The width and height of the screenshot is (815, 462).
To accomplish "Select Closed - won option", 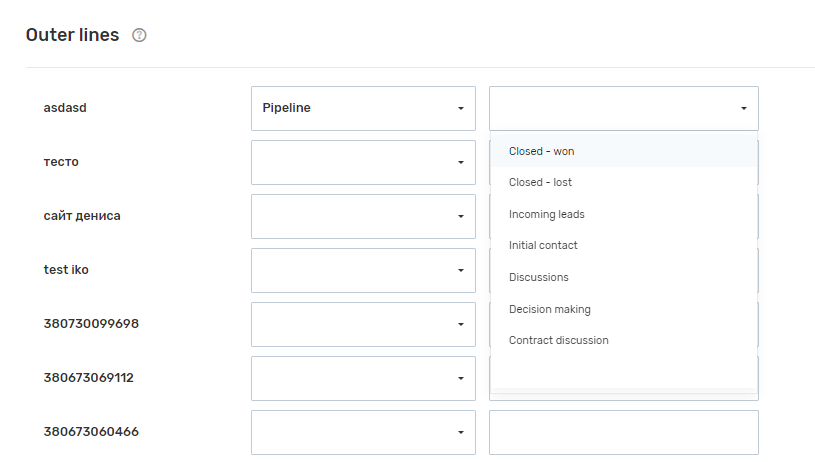I will (541, 151).
